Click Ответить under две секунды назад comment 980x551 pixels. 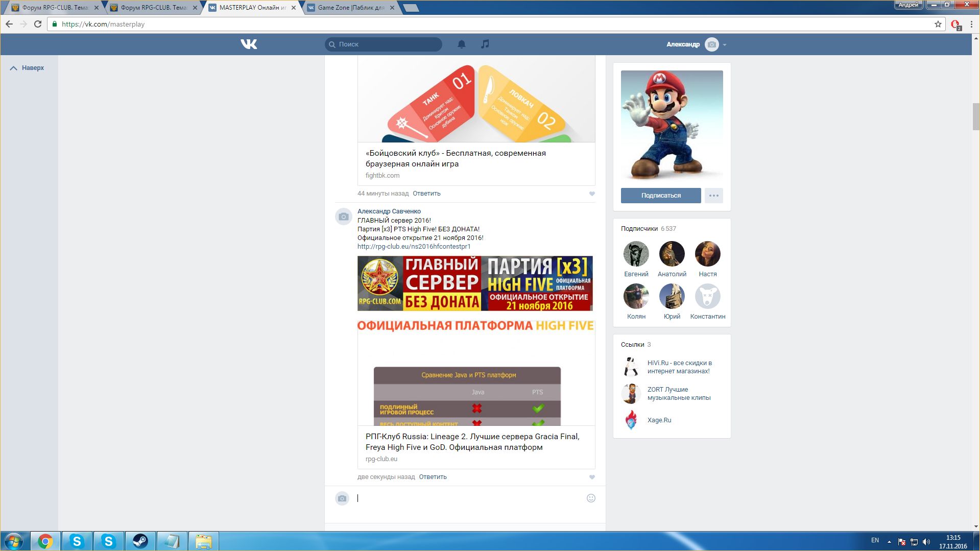click(433, 477)
